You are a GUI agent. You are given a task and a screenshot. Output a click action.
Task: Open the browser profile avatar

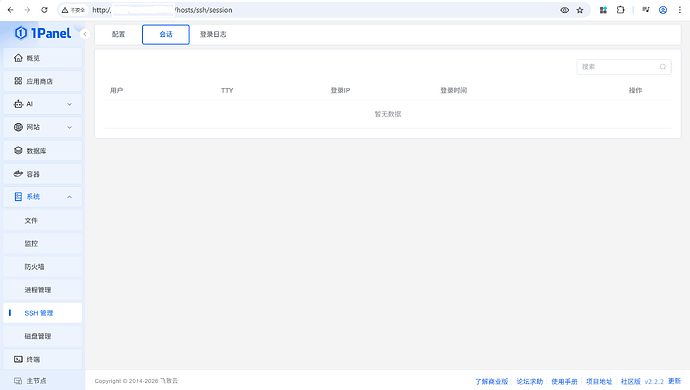click(x=663, y=10)
